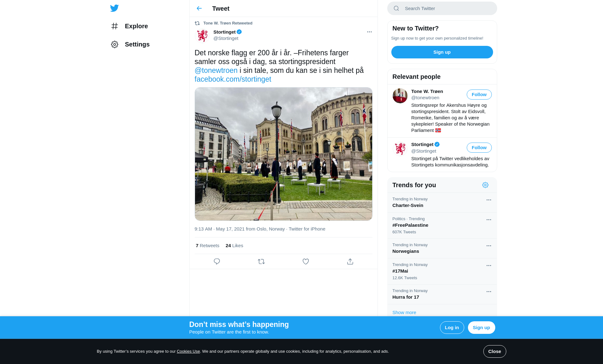Open more options for Charter-Svein trend
The height and width of the screenshot is (364, 603).
pos(489,200)
